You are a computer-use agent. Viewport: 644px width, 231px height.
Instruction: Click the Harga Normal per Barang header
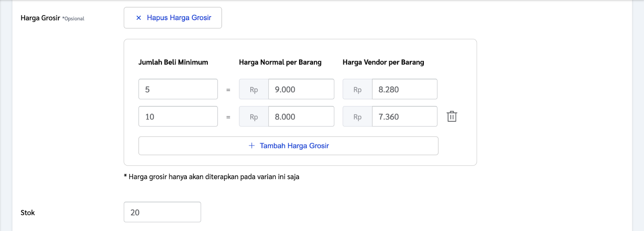280,62
